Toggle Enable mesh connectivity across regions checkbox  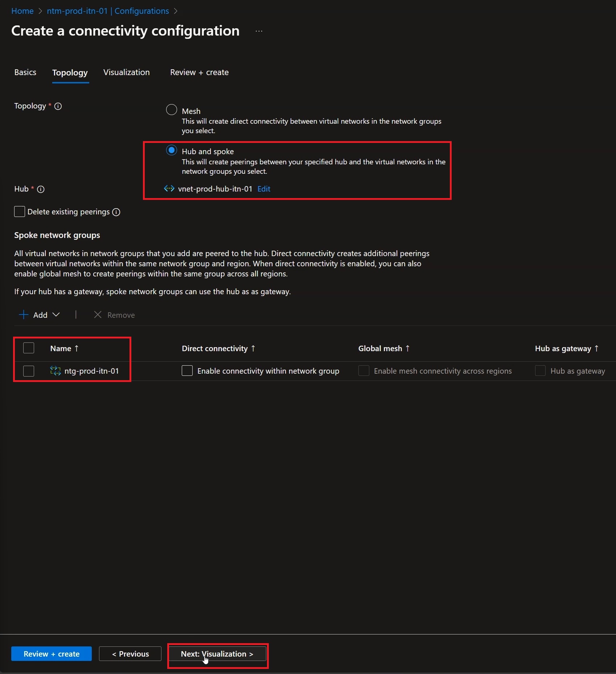pos(364,370)
